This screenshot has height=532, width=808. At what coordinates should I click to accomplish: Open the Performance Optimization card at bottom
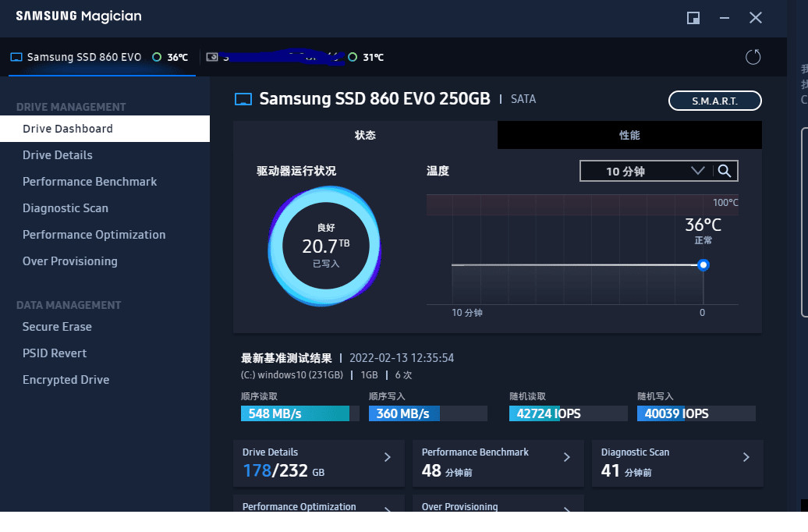point(318,504)
